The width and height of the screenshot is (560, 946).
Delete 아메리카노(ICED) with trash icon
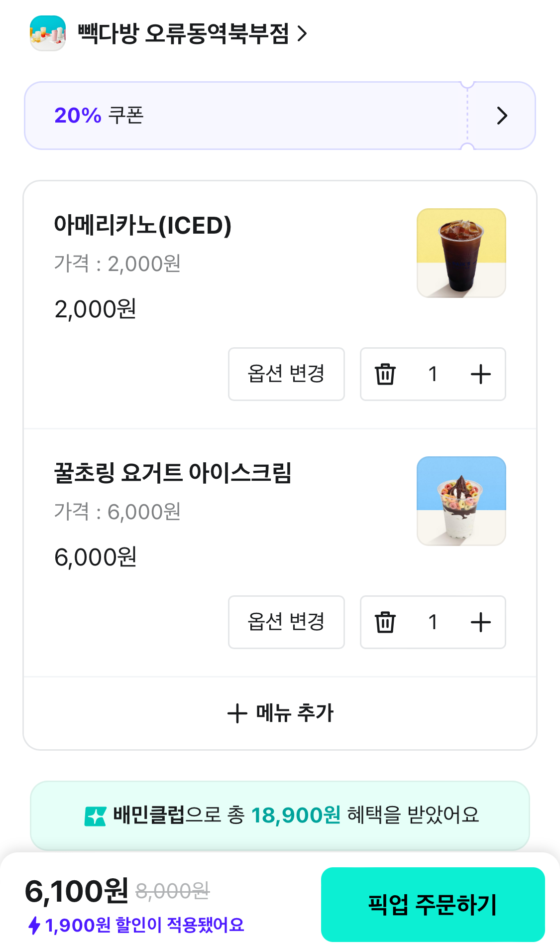coord(385,374)
